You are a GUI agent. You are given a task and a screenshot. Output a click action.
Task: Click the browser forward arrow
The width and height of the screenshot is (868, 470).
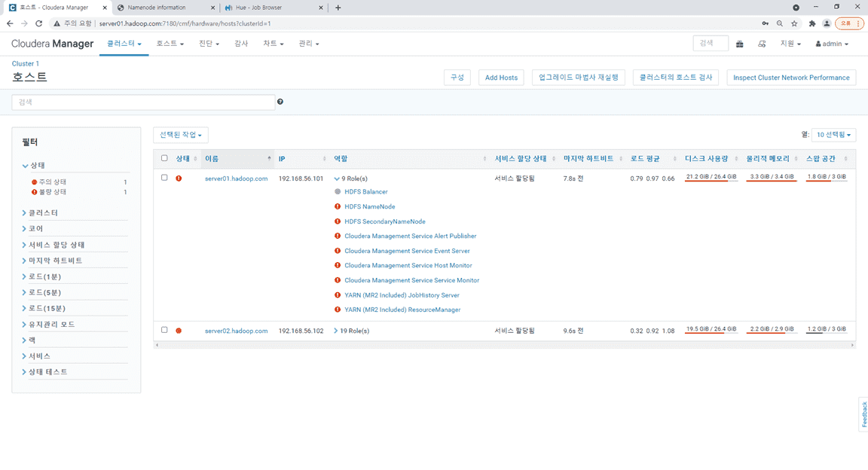pyautogui.click(x=24, y=23)
